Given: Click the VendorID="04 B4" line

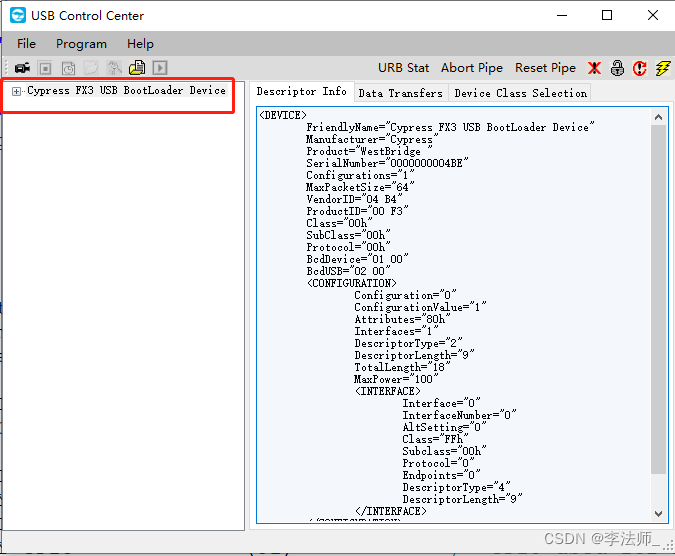Looking at the screenshot, I should coord(354,199).
